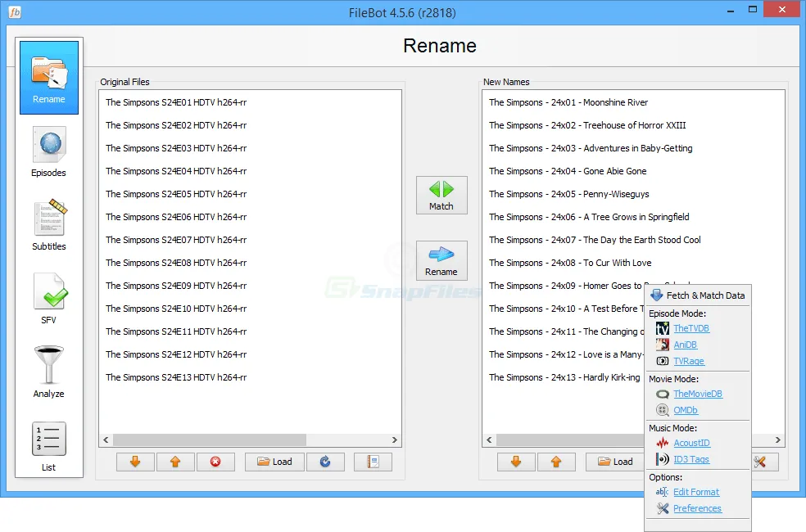
Task: Open the Rename panel in sidebar
Action: [49, 78]
